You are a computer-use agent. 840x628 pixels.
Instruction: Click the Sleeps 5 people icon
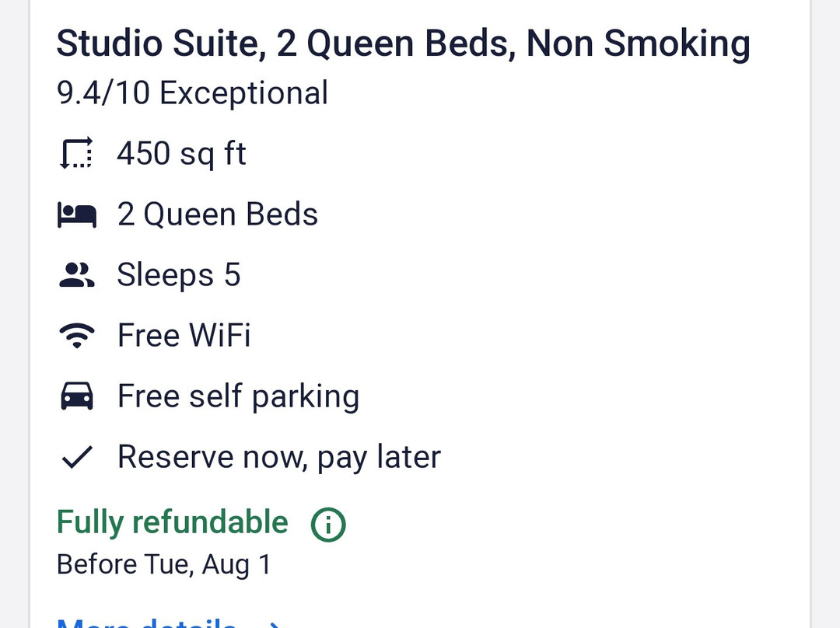click(75, 274)
